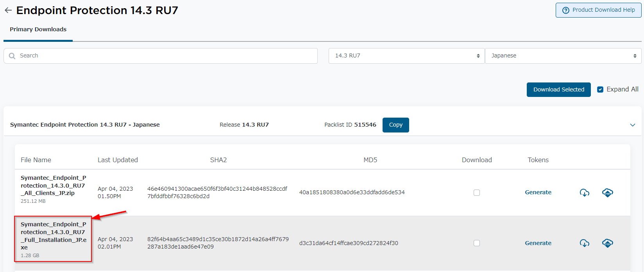The image size is (644, 272).
Task: Click the File Name column header
Action: click(x=36, y=160)
